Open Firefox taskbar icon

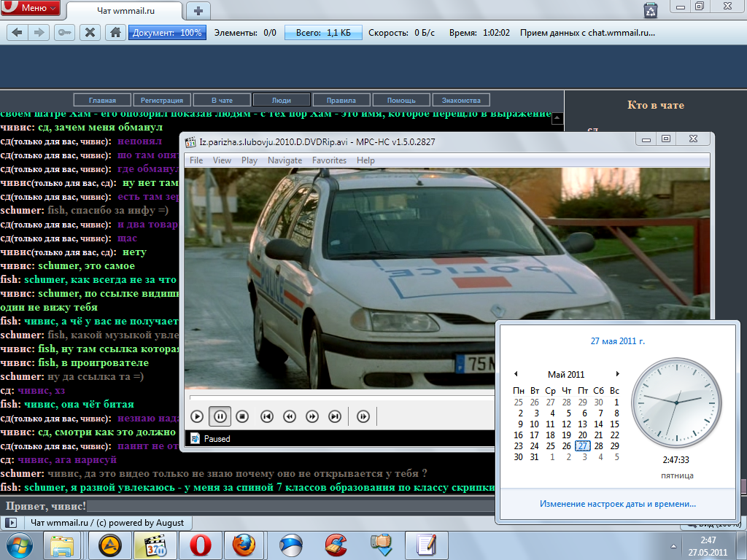pos(244,545)
